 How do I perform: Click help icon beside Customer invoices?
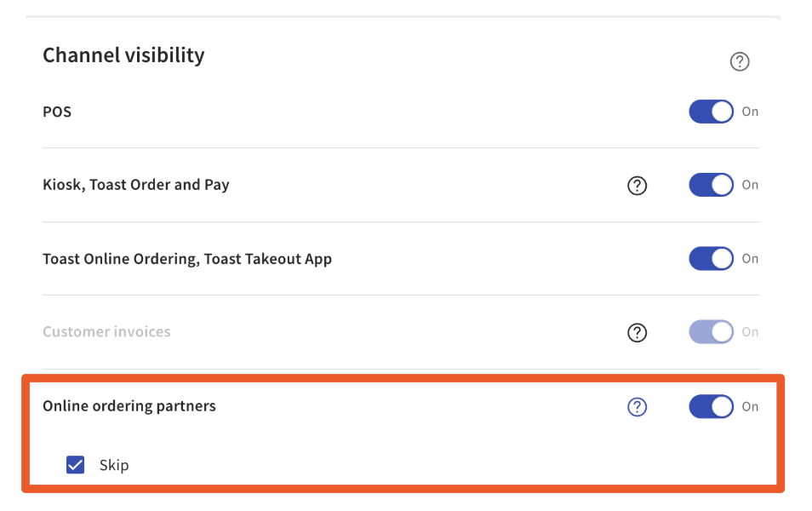[637, 332]
